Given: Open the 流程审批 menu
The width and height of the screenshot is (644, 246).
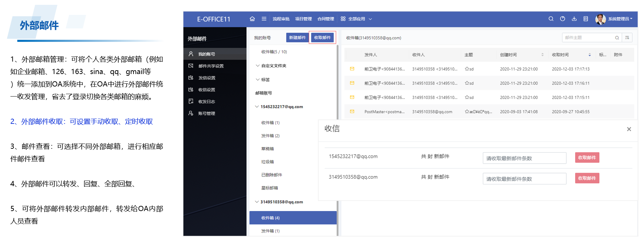Looking at the screenshot, I should click(281, 19).
